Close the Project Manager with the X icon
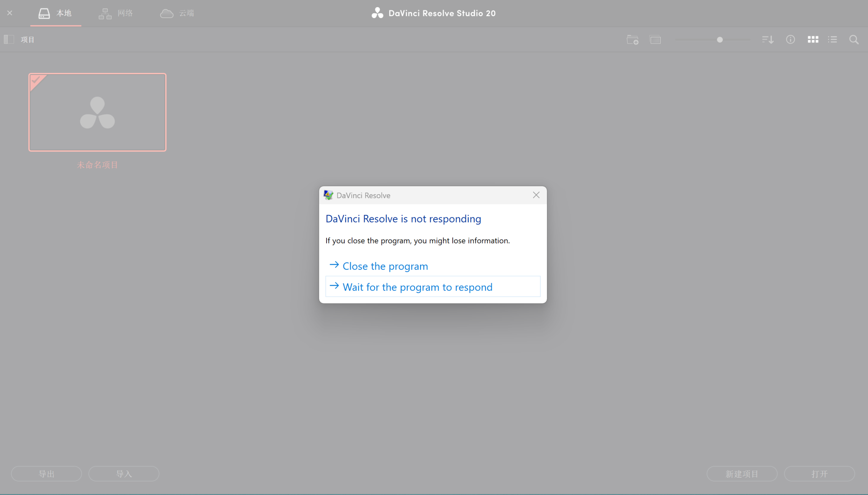 tap(9, 13)
